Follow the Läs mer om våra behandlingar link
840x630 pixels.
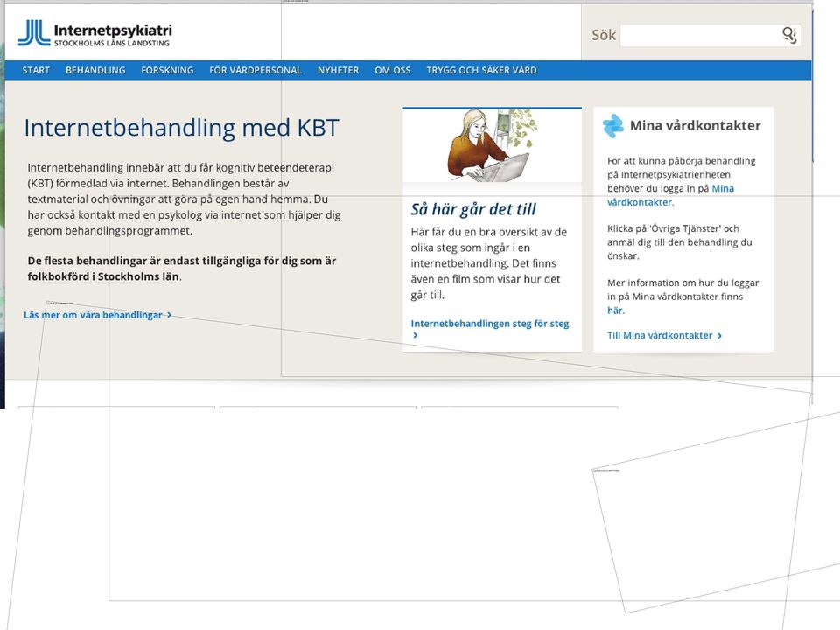pos(97,315)
